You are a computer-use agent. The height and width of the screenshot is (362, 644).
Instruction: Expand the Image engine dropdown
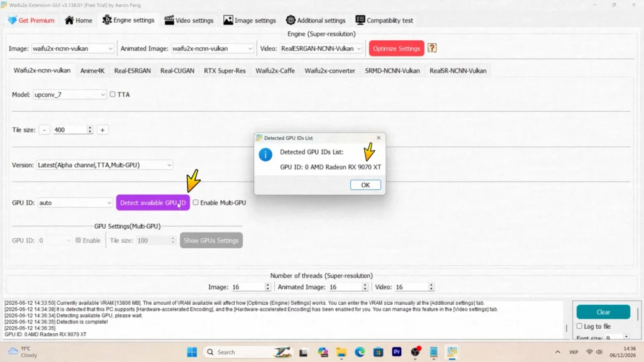point(73,48)
